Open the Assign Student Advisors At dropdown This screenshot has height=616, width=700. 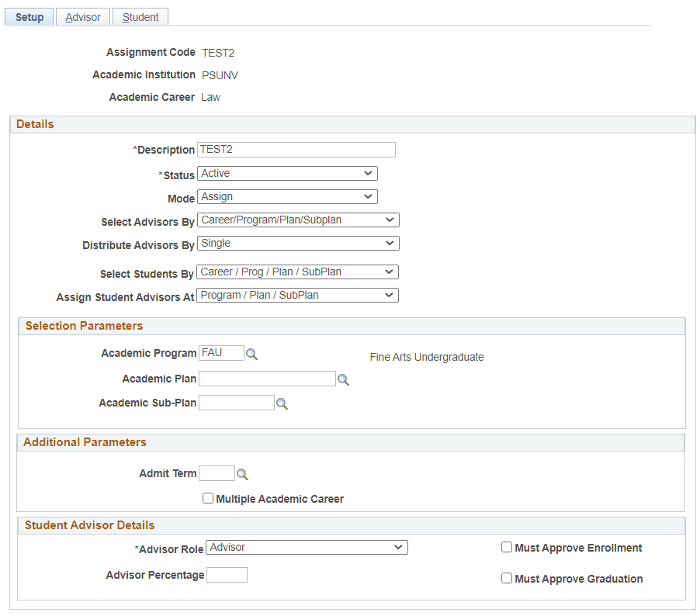[x=296, y=295]
